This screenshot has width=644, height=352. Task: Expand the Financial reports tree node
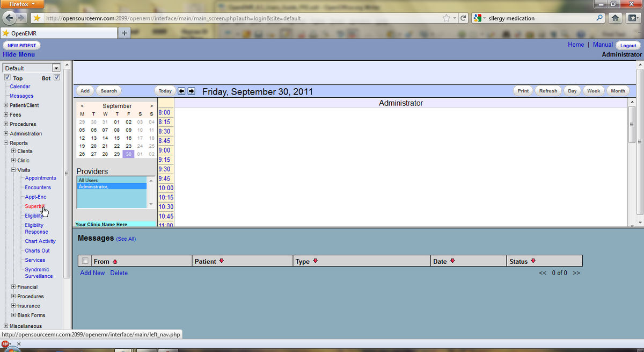(13, 287)
